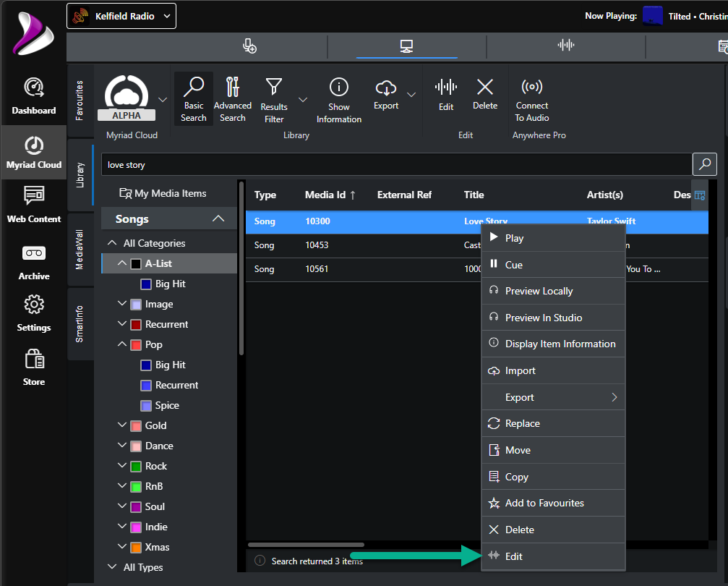This screenshot has width=728, height=586.
Task: Choose Preview In Studio
Action: pos(553,318)
